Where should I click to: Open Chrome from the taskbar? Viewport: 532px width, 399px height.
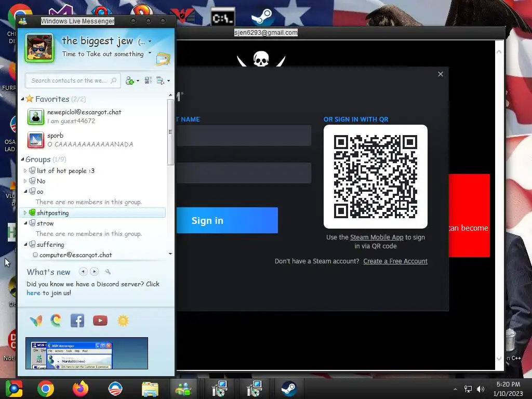46,389
